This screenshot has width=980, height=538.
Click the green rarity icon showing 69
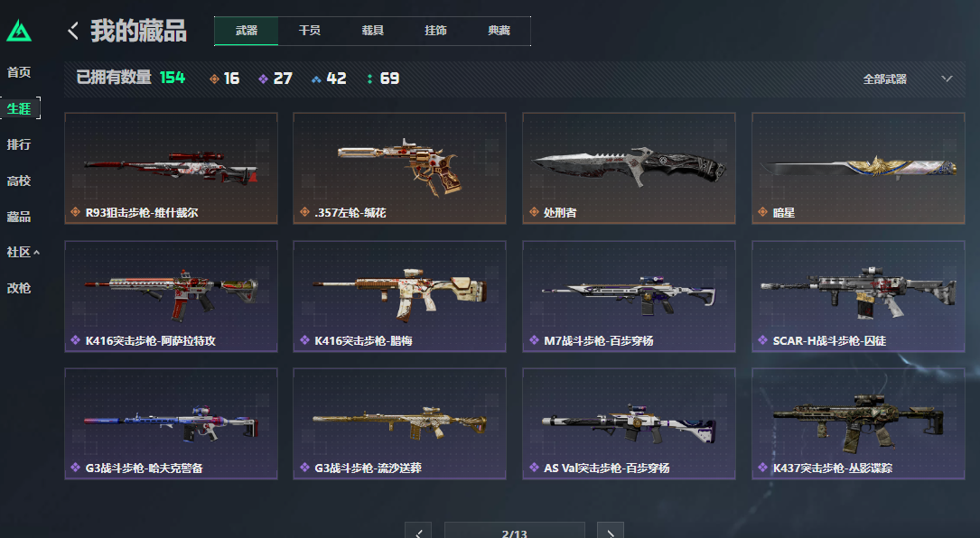370,79
